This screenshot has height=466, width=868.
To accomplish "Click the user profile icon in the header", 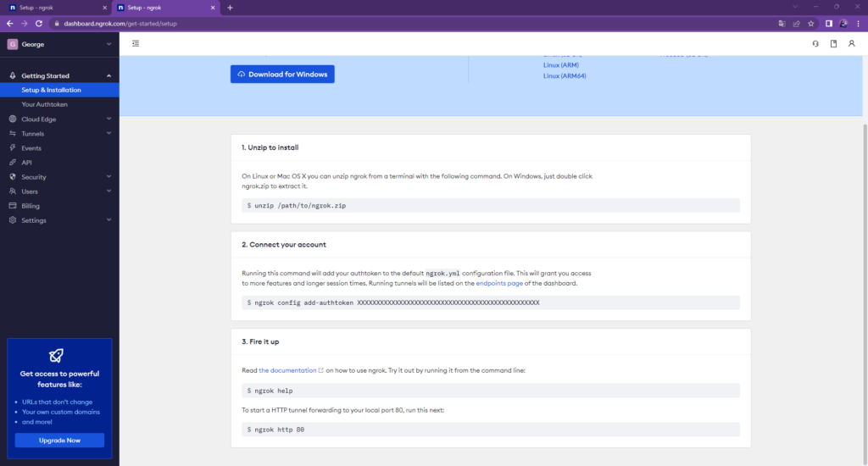I will tap(852, 43).
